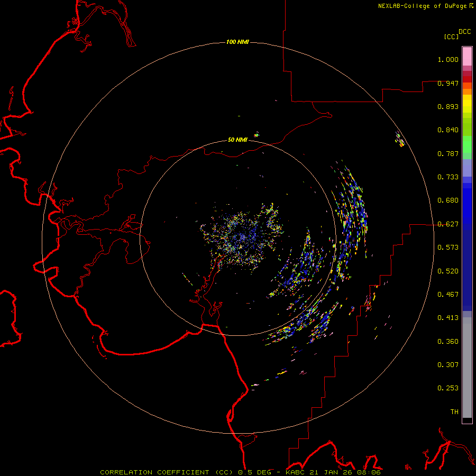Click the DCC legend title
The width and height of the screenshot is (476, 476).
pos(465,32)
